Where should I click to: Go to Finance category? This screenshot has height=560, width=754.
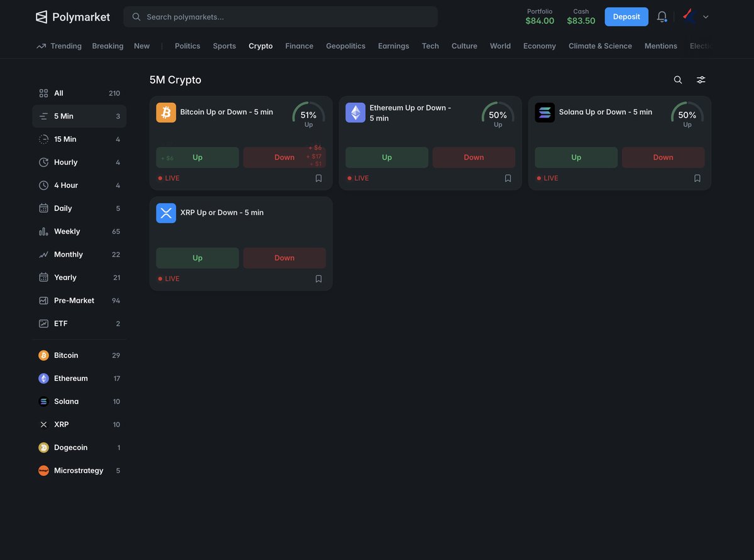[x=299, y=46]
